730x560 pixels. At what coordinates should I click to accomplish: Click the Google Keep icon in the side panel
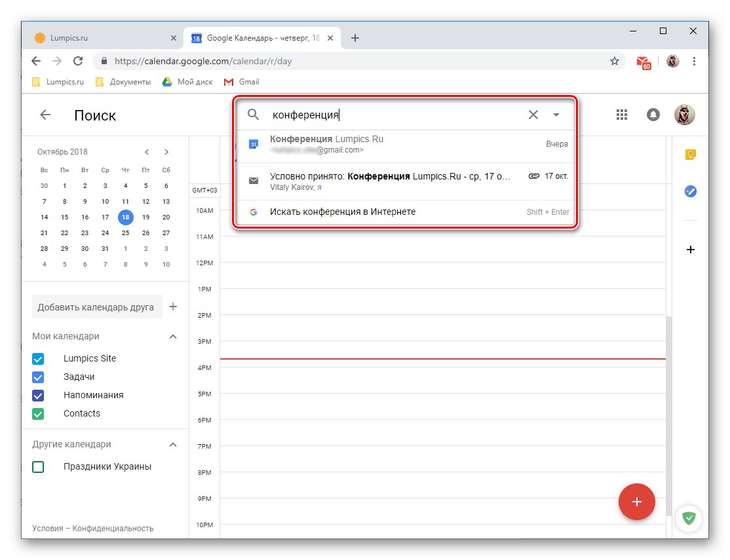[x=690, y=155]
